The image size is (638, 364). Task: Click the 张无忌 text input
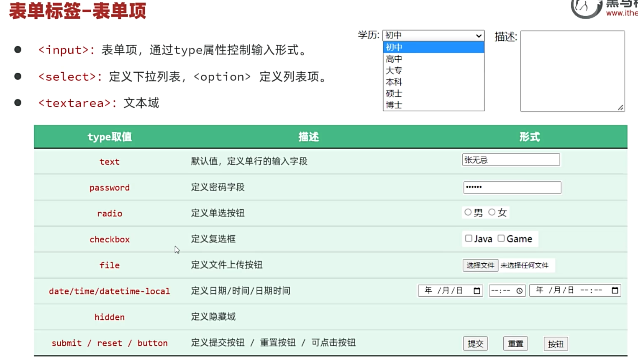click(511, 159)
